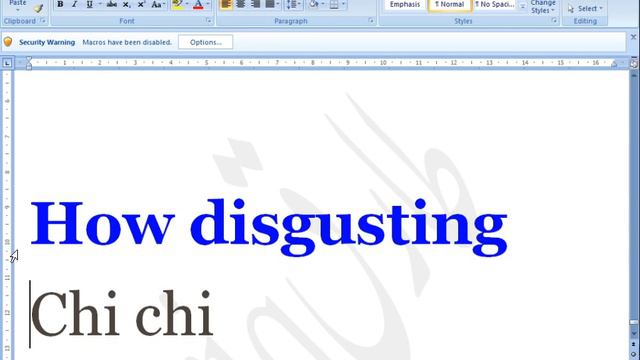Click the tab selector on ruler
The image size is (640, 360).
click(x=7, y=63)
